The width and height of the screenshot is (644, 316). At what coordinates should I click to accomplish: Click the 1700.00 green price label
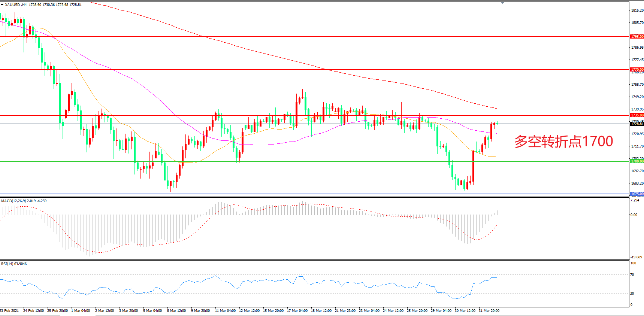point(637,161)
